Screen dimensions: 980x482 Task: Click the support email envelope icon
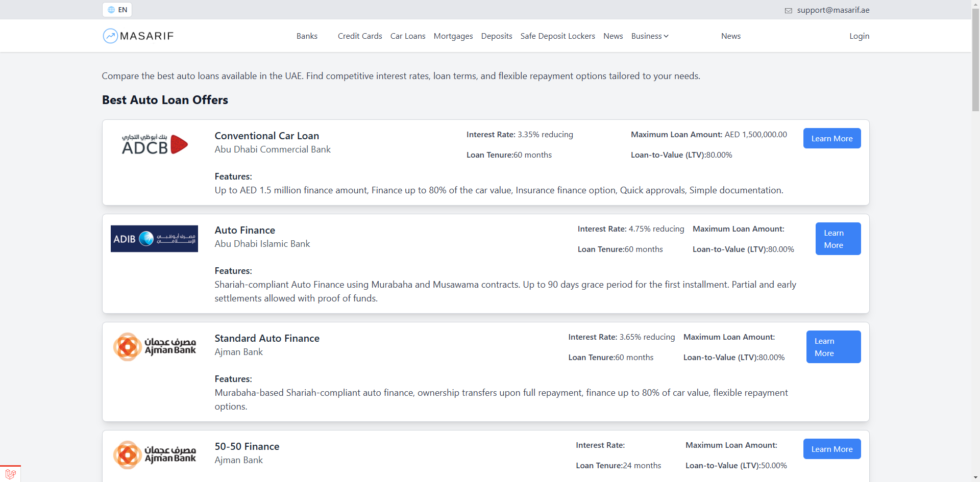[788, 11]
